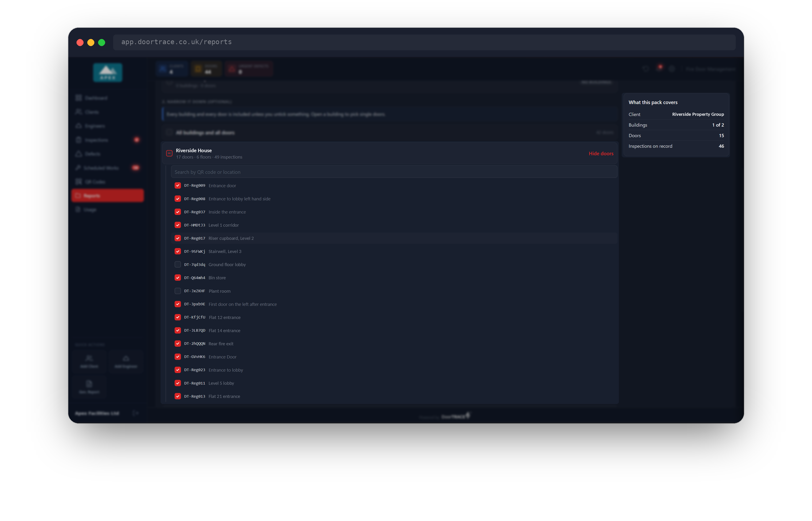Untick the DT-KfjCfU Flat 12 entrance checkbox
This screenshot has height=521, width=812.
click(178, 318)
